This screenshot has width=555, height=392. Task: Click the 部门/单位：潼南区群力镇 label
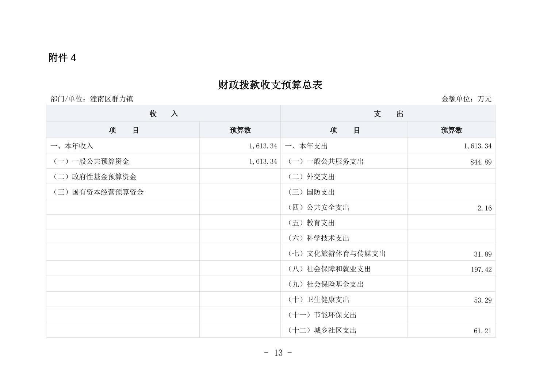click(92, 99)
